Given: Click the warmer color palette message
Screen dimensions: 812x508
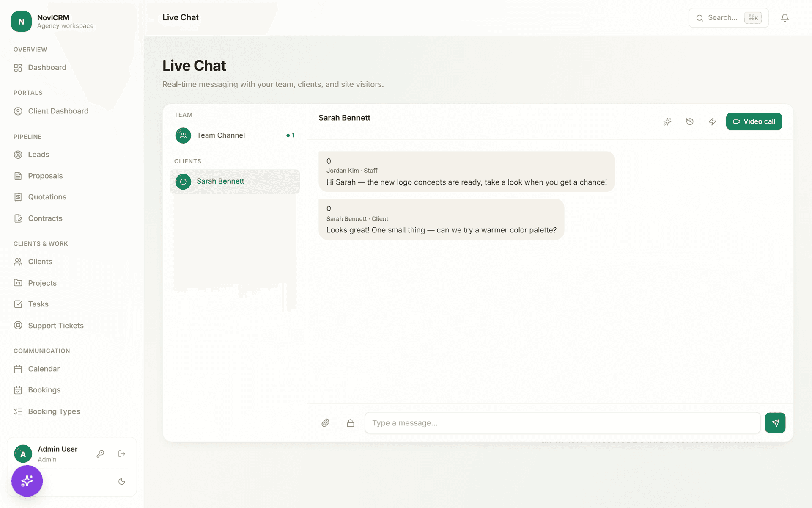Looking at the screenshot, I should (441, 219).
